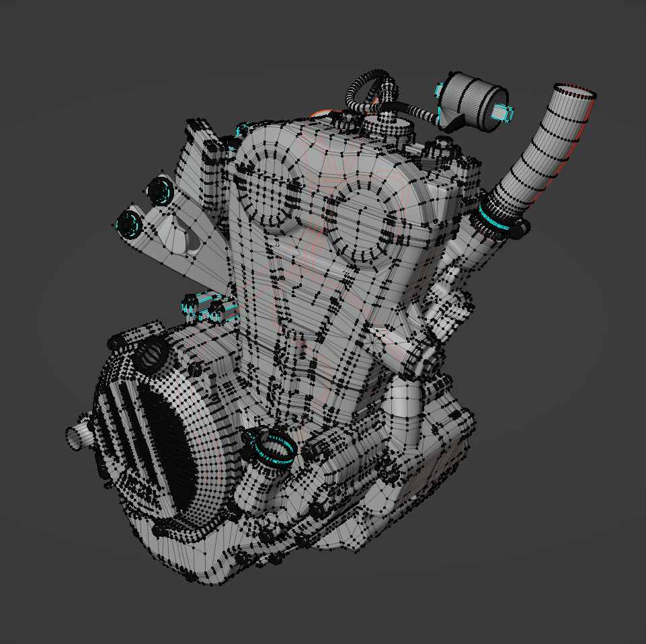Click the cylindrical canister at the top
Image resolution: width=646 pixels, height=644 pixels.
(474, 102)
